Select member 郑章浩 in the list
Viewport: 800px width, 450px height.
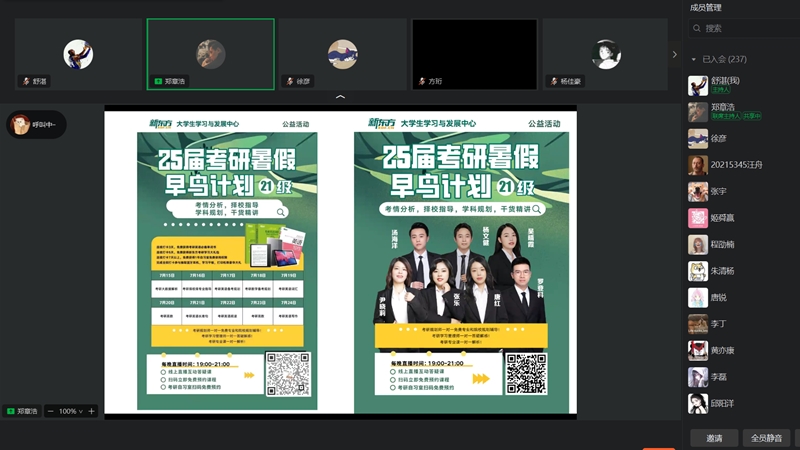click(743, 112)
